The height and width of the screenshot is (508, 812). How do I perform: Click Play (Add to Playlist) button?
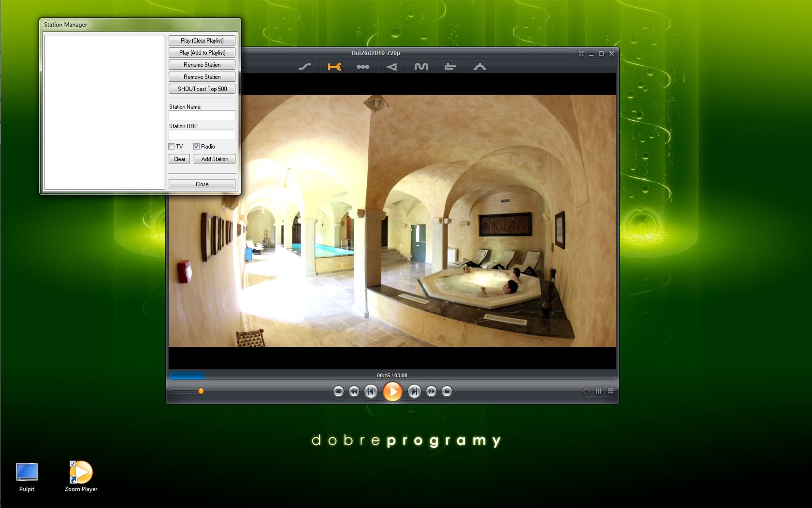pos(202,53)
